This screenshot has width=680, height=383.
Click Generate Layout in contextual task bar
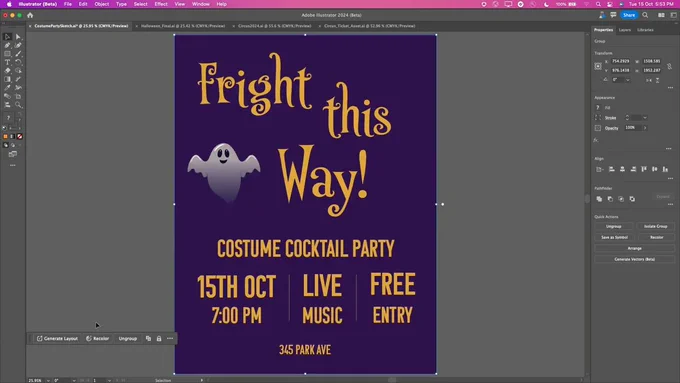57,339
